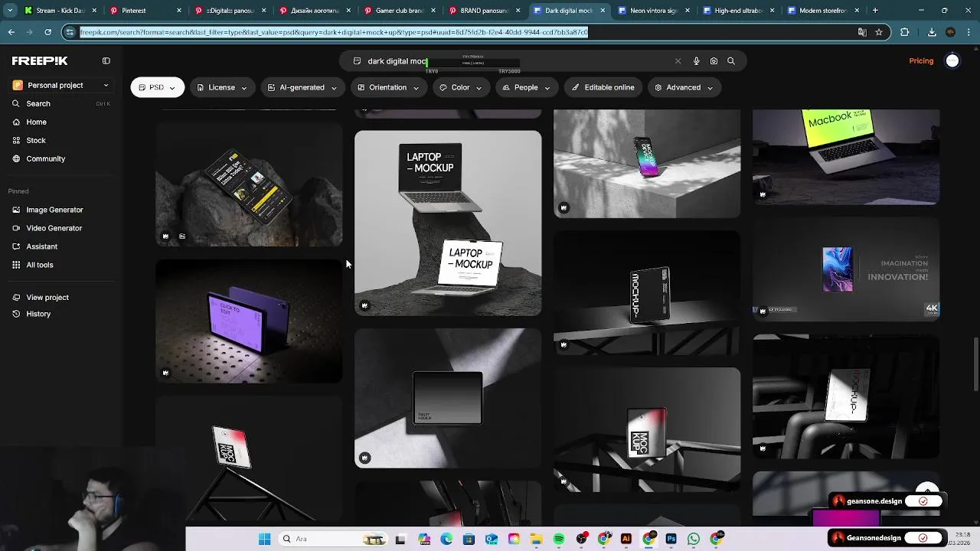980x551 pixels.
Task: Start voice search with microphone icon
Action: 696,61
